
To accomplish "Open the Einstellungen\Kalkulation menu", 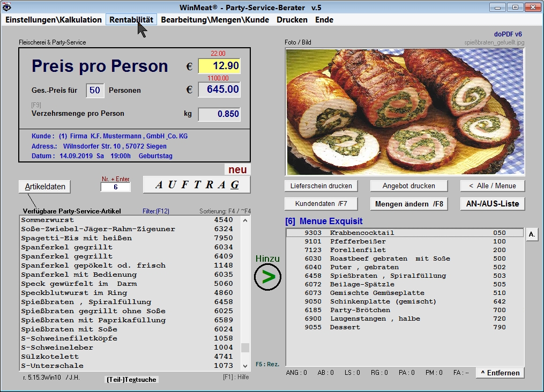I will (54, 20).
